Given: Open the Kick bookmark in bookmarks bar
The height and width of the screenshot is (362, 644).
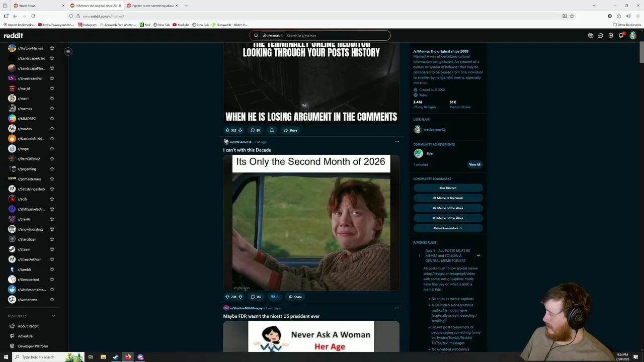Looking at the screenshot, I should tap(145, 25).
